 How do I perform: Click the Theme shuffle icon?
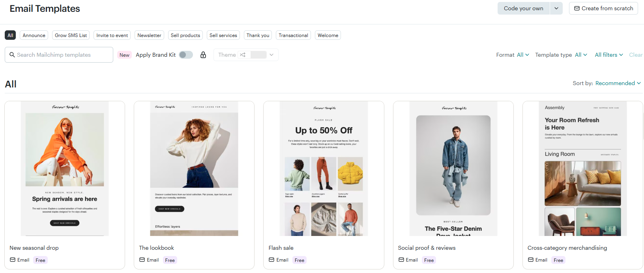(x=243, y=55)
